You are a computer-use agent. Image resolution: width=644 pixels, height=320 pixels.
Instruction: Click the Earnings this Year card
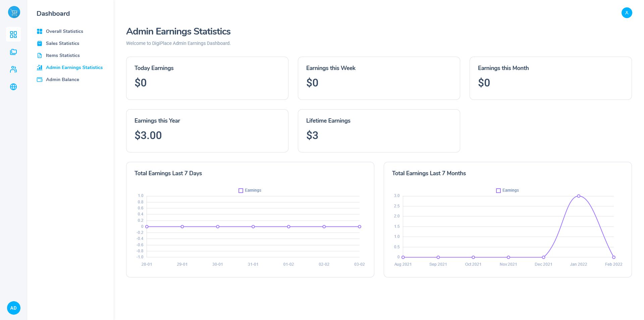click(x=207, y=131)
